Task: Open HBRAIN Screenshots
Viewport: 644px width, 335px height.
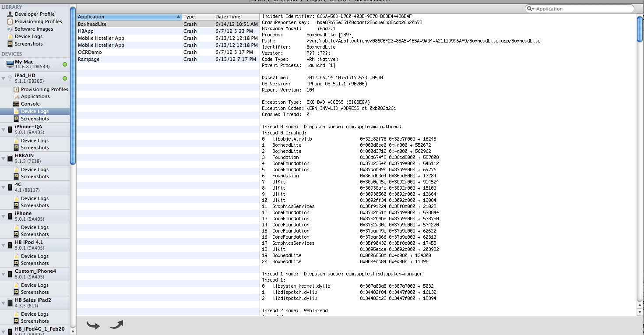Action: [x=35, y=176]
